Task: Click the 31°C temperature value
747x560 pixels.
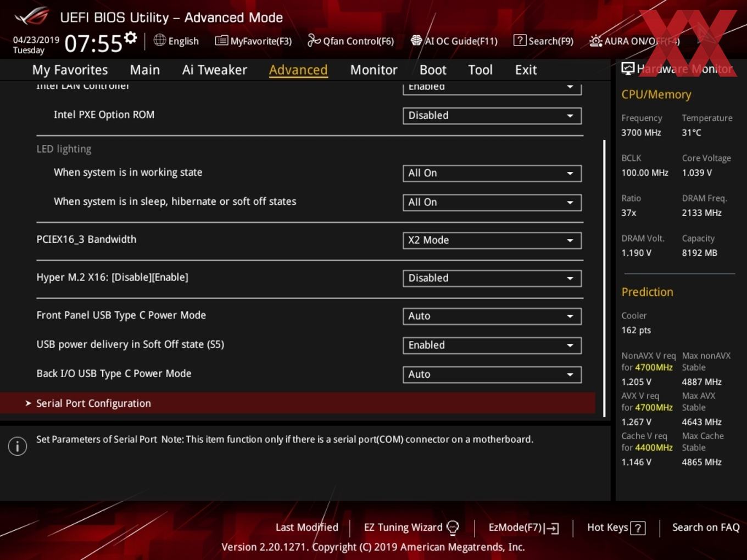Action: tap(692, 132)
